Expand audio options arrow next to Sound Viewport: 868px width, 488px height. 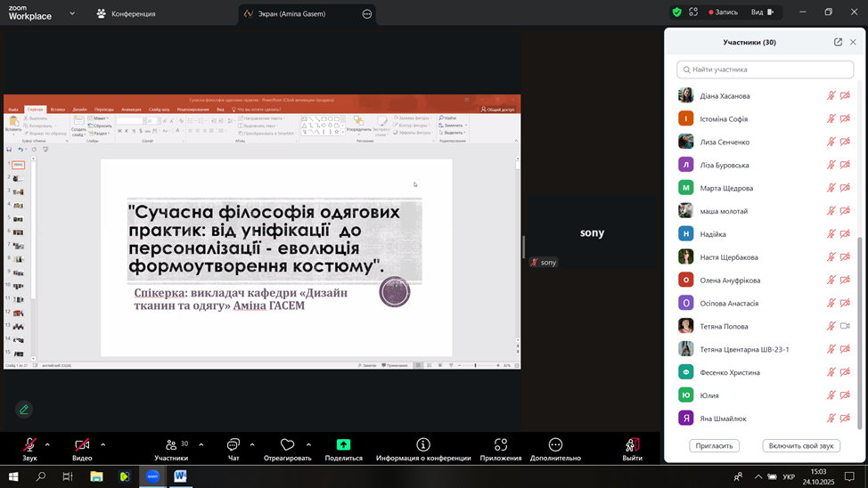click(x=47, y=444)
